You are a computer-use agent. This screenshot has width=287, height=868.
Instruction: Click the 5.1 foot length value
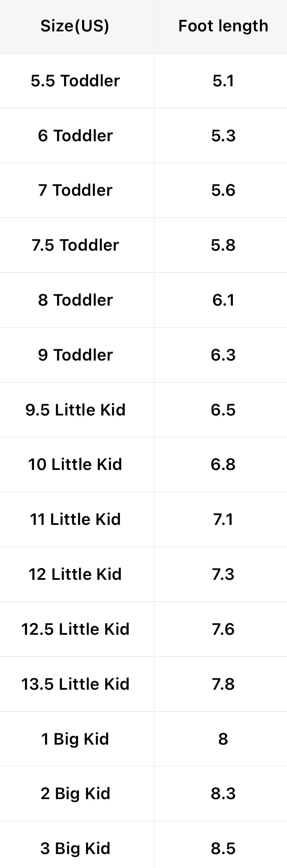[x=223, y=81]
